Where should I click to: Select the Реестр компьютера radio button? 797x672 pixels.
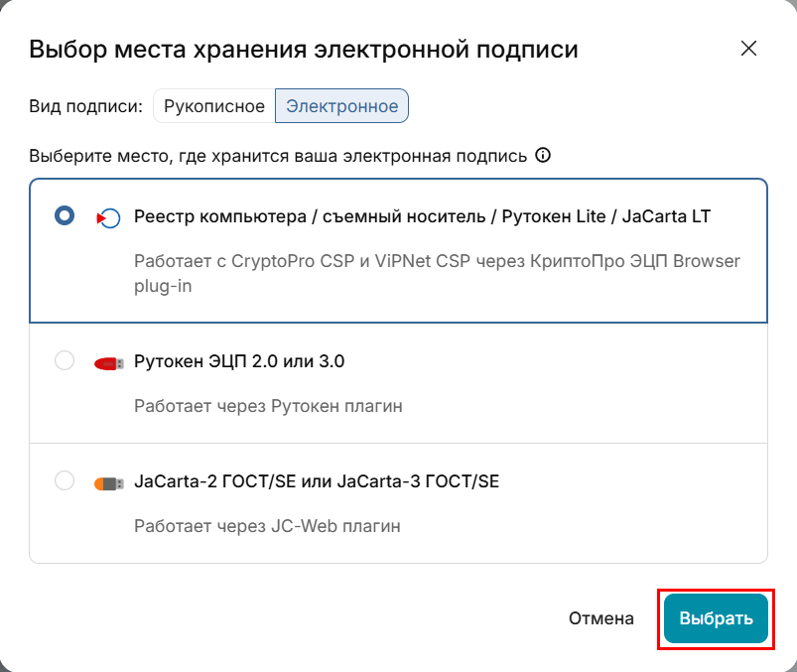tap(65, 216)
